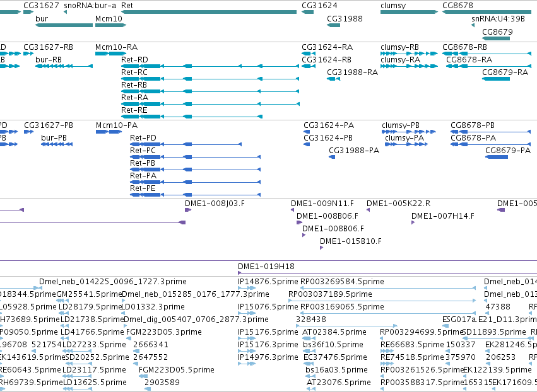Open the Ret-RC transcript label
The image size is (537, 392).
(134, 72)
